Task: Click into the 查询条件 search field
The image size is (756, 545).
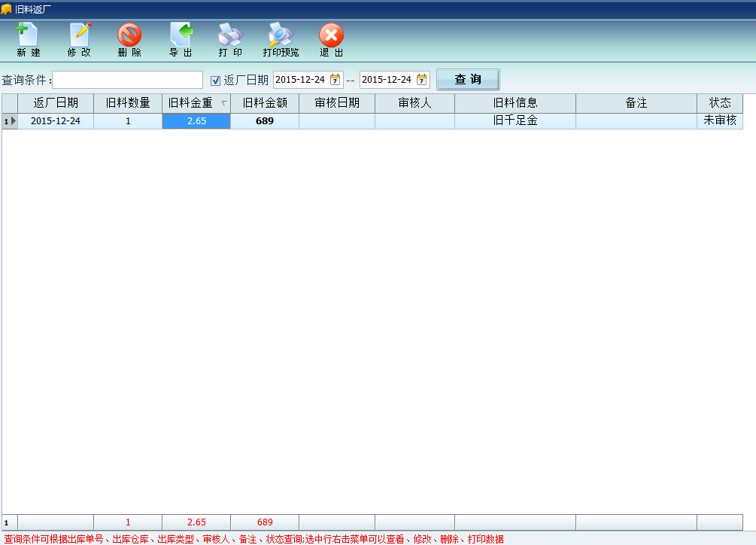Action: [x=127, y=80]
